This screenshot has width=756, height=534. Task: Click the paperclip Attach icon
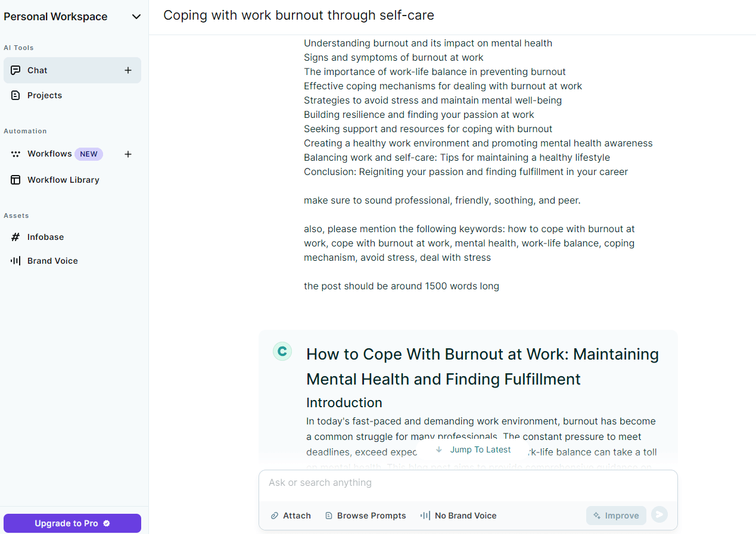tap(275, 516)
